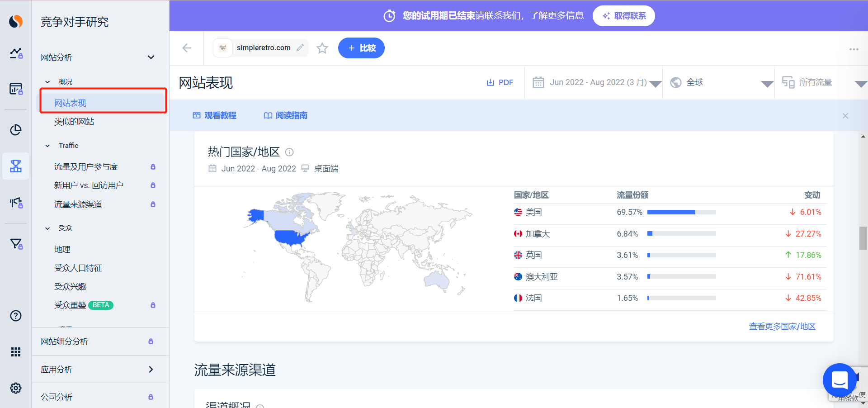This screenshot has width=868, height=408.
Task: Open the Similarweb logo home icon
Action: pyautogui.click(x=15, y=21)
